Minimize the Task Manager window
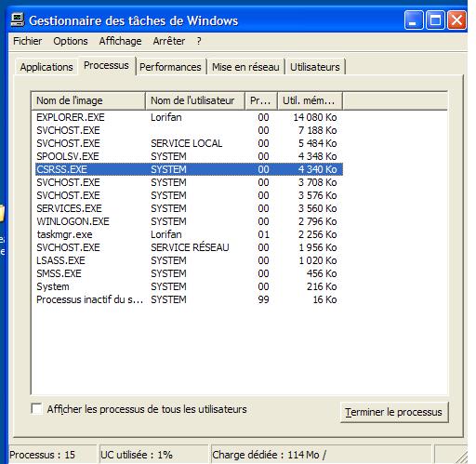476x464 pixels. click(x=414, y=20)
